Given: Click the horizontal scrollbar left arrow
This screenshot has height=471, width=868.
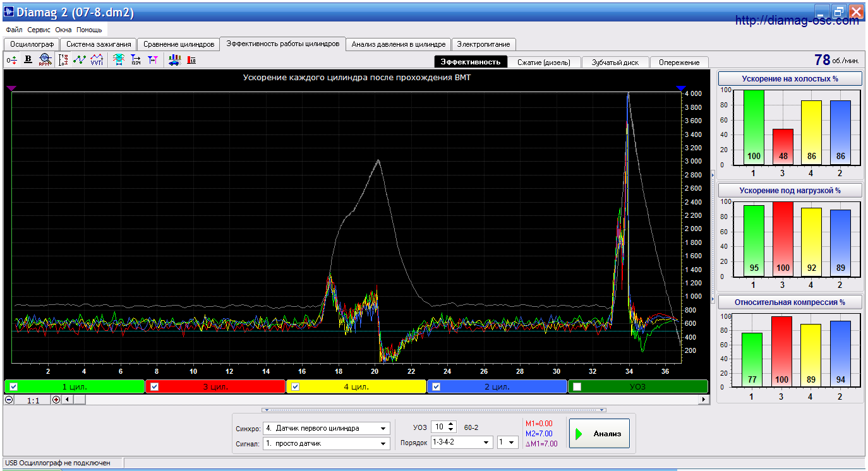Looking at the screenshot, I should [68, 400].
